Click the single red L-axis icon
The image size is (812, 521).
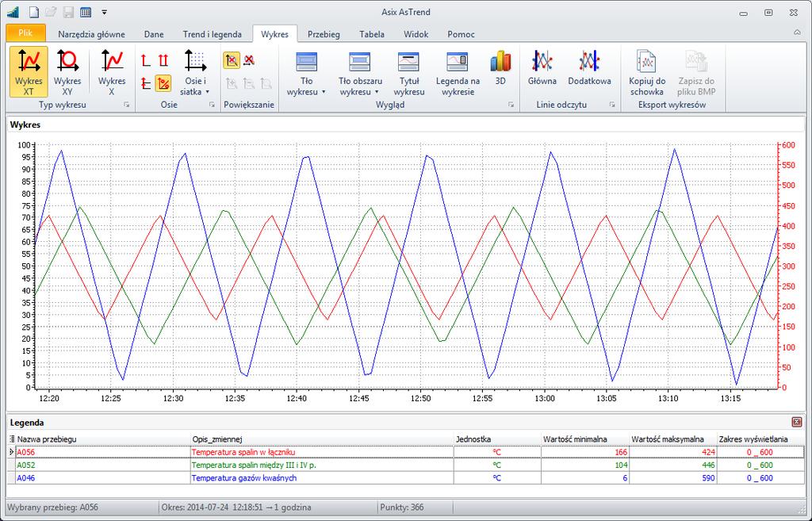coord(146,60)
